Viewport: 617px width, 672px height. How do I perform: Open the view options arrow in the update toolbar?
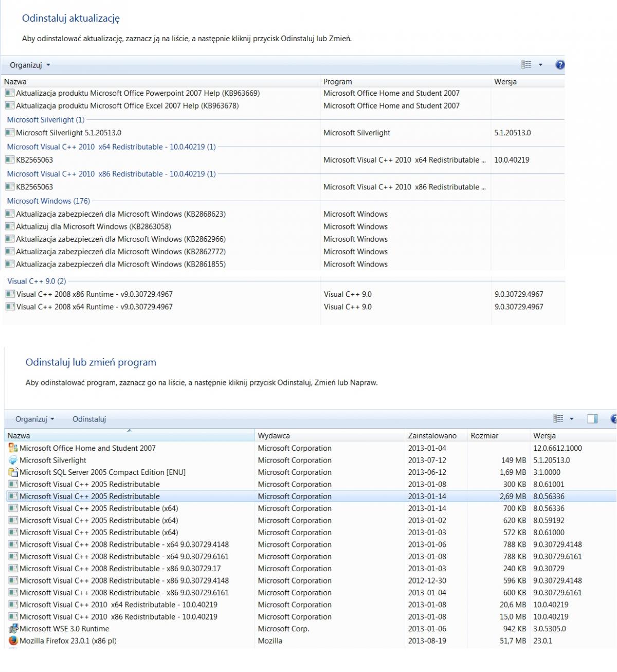[540, 65]
